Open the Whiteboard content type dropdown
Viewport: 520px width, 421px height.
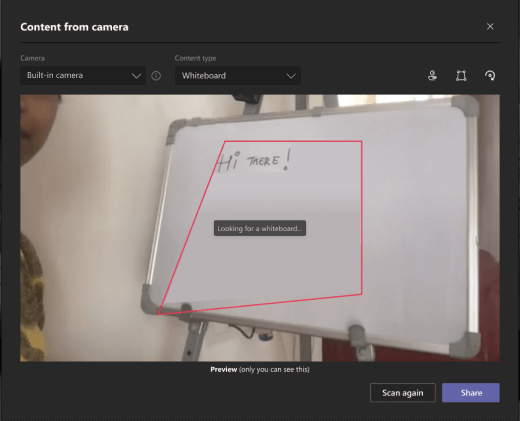(x=238, y=76)
